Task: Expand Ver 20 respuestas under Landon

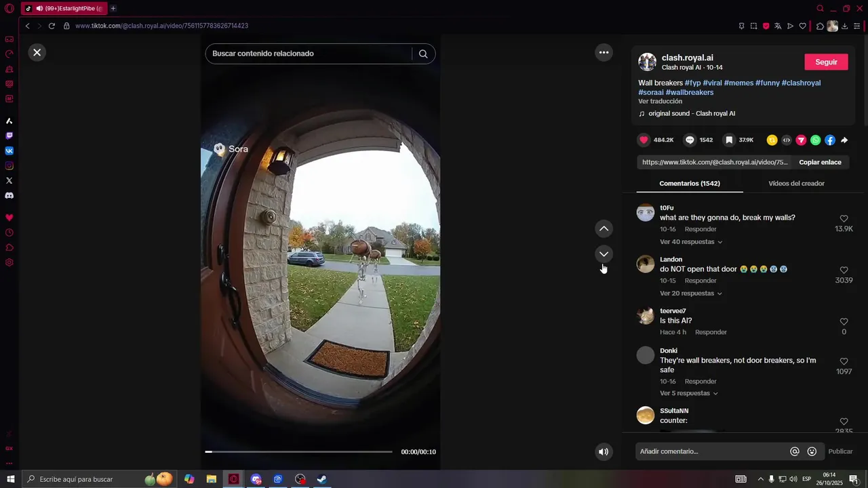Action: pos(691,293)
